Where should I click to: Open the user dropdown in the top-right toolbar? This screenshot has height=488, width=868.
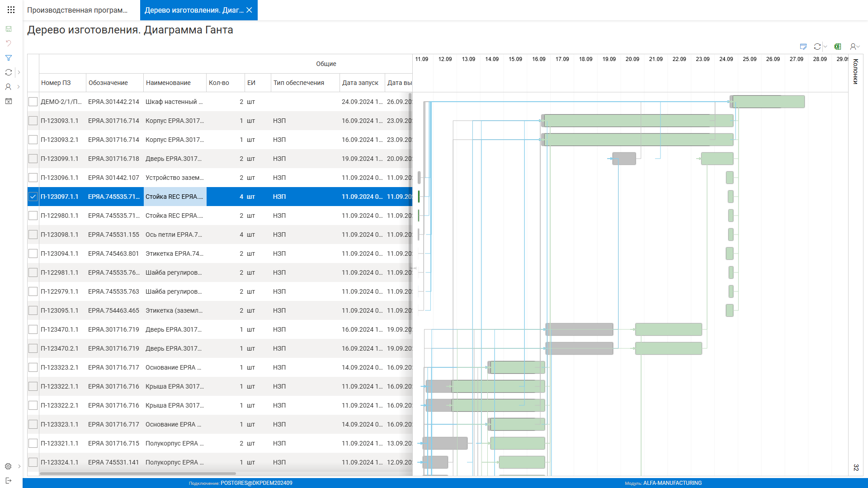[854, 47]
